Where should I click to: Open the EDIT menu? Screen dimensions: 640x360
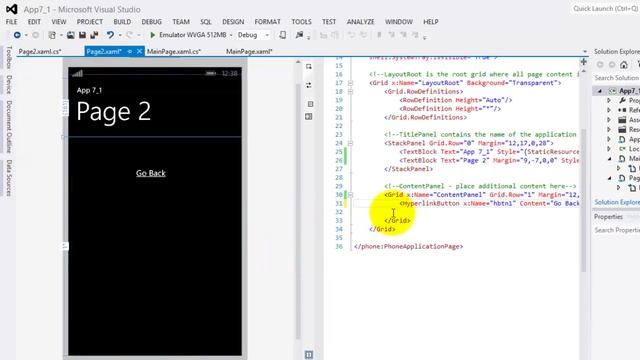coord(34,22)
